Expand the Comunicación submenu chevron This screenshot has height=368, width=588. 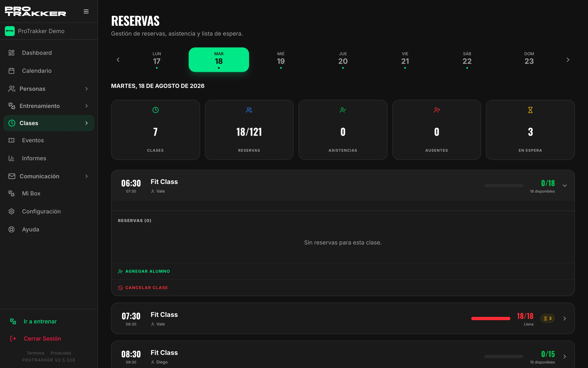tap(87, 176)
